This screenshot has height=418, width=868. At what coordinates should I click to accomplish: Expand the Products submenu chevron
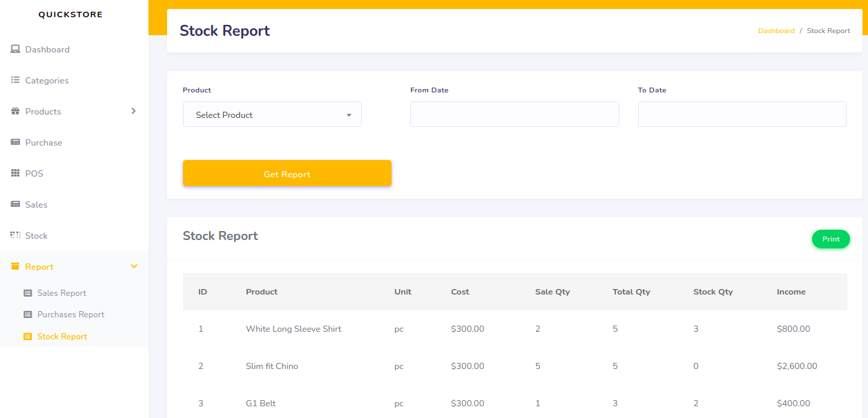click(x=134, y=111)
